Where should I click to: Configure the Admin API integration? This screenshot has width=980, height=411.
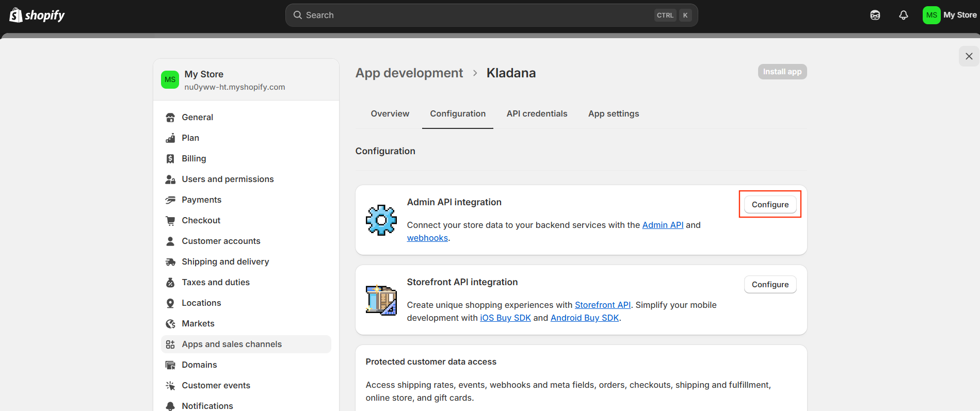[x=770, y=205]
